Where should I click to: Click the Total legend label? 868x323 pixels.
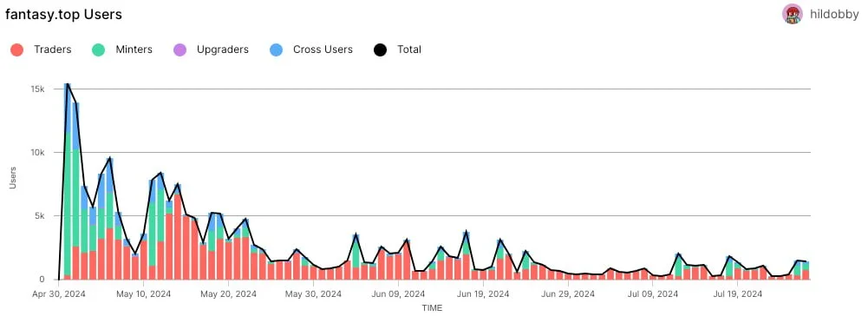tap(409, 49)
